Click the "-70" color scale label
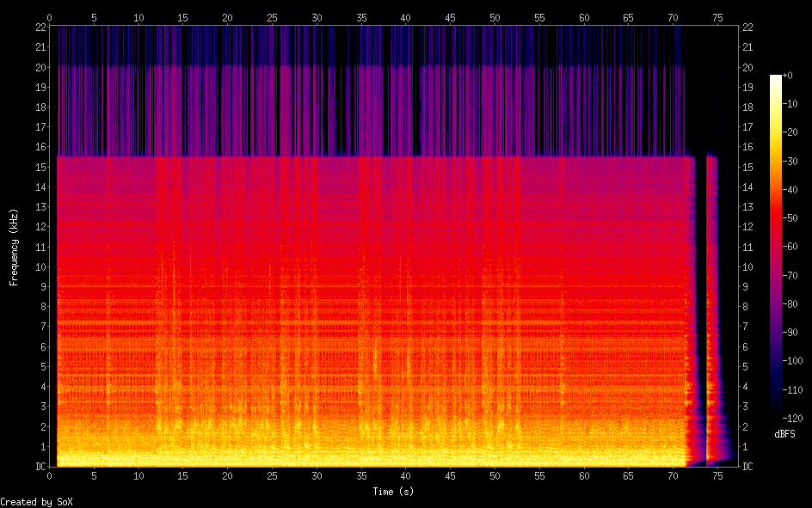Viewport: 812px width, 508px height. (x=790, y=276)
